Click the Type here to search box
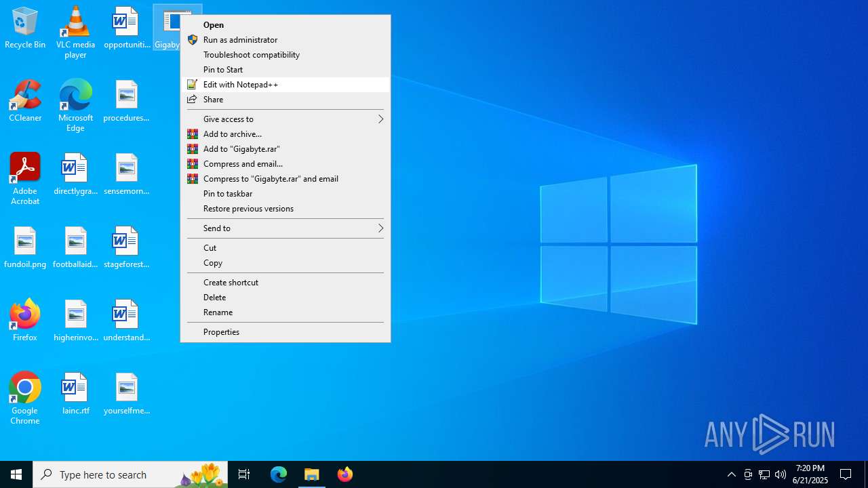This screenshot has height=488, width=868. [x=130, y=474]
